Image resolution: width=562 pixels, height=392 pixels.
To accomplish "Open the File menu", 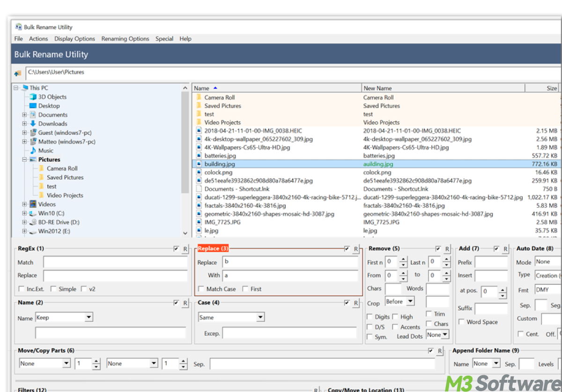I will pyautogui.click(x=19, y=39).
